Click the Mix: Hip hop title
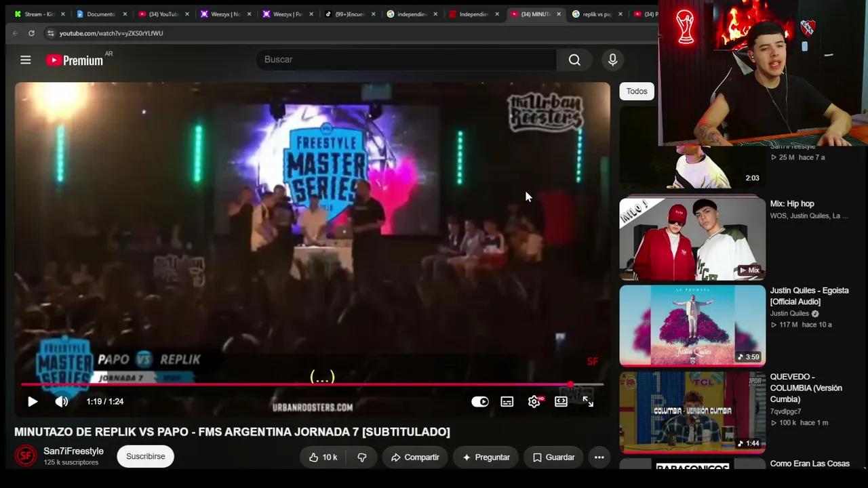This screenshot has height=488, width=868. pos(792,204)
